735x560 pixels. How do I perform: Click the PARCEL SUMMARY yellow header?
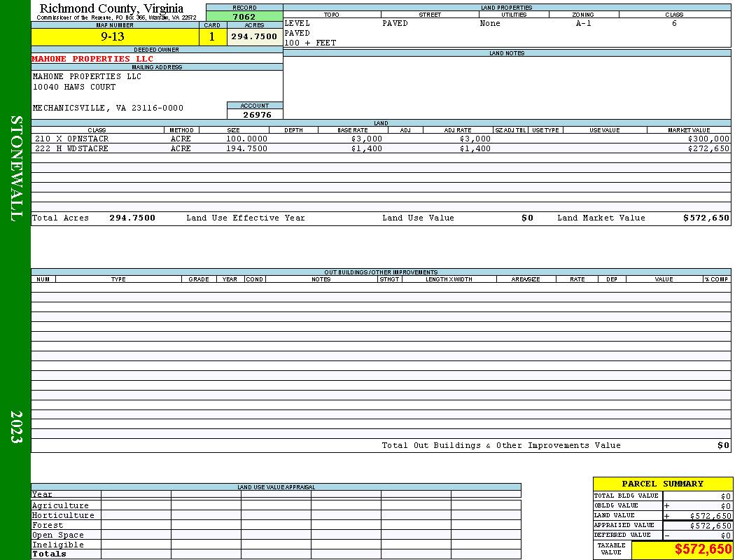click(662, 484)
